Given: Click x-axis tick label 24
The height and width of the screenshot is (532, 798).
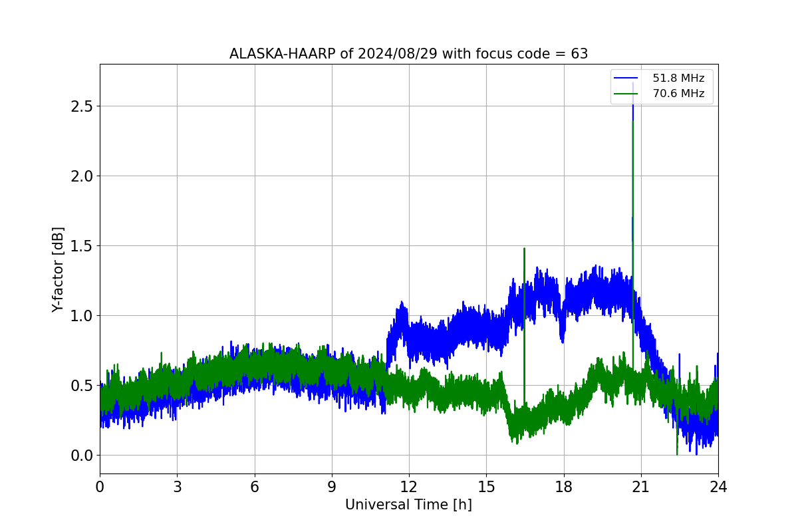Looking at the screenshot, I should pos(718,487).
